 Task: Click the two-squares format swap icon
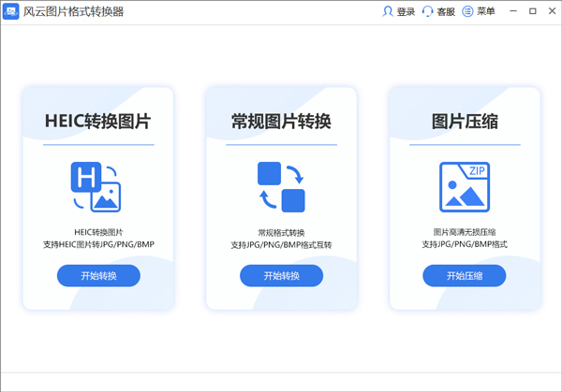click(x=281, y=187)
